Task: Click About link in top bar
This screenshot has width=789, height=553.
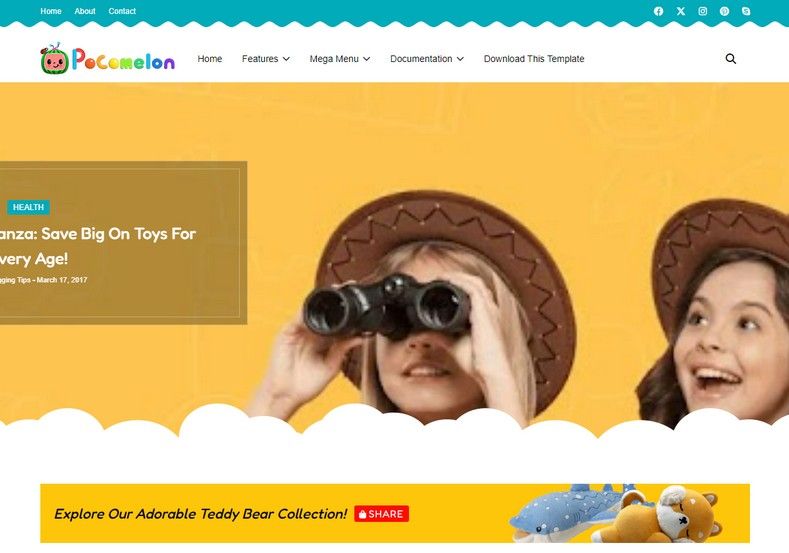Action: (x=85, y=11)
